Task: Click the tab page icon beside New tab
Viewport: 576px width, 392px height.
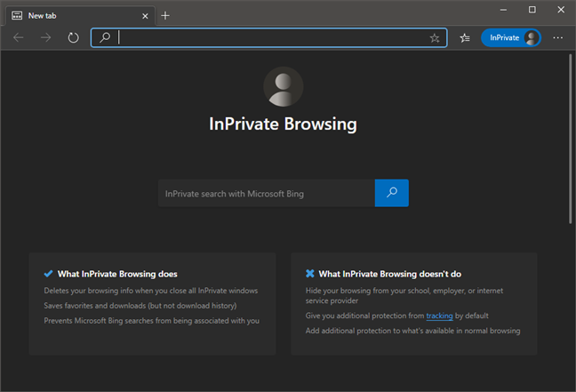Action: click(17, 15)
